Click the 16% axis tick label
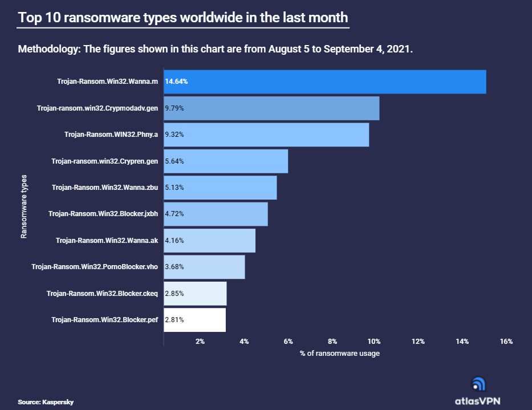 pyautogui.click(x=506, y=342)
